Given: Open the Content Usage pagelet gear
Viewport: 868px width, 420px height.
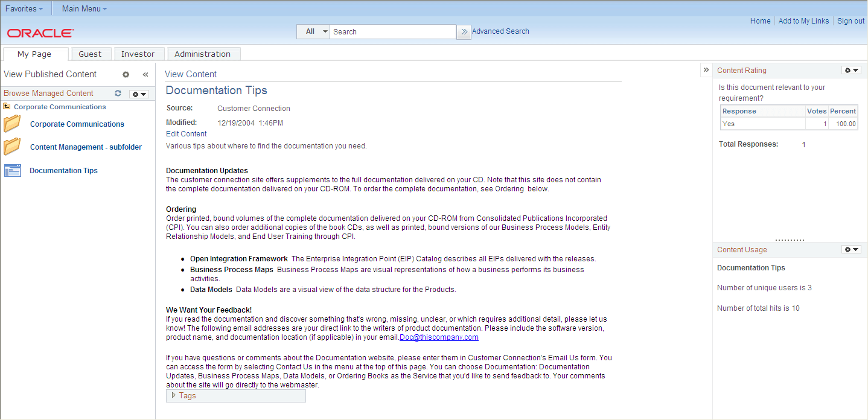Looking at the screenshot, I should click(847, 249).
